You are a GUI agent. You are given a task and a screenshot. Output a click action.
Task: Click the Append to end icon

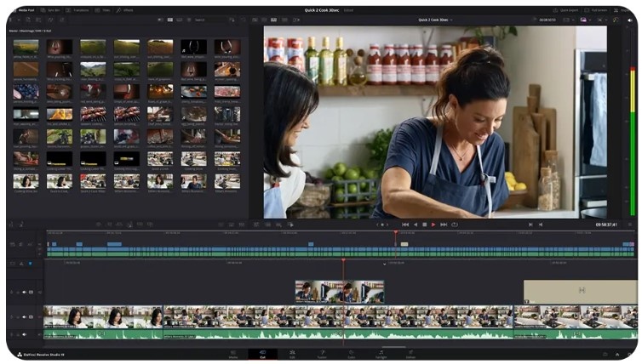click(x=109, y=225)
